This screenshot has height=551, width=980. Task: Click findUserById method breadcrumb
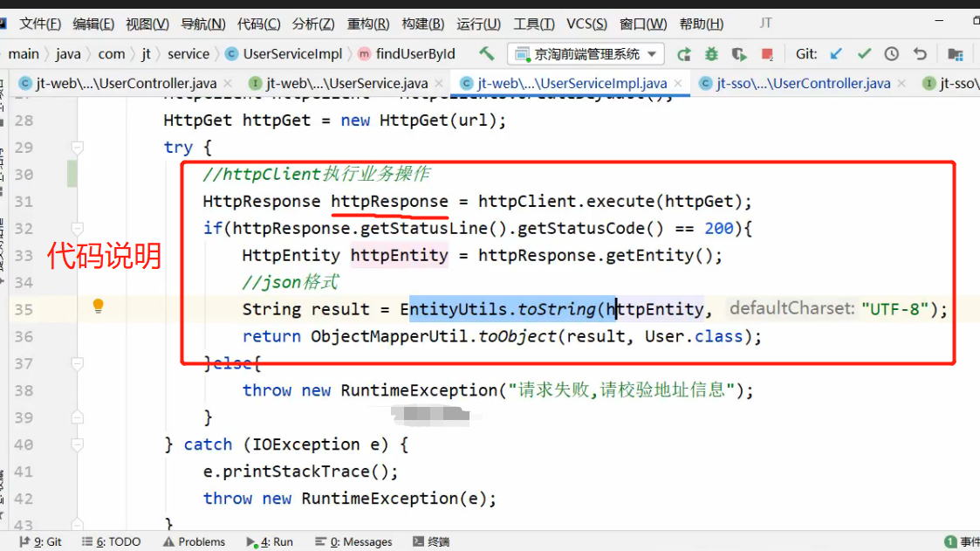click(x=407, y=54)
